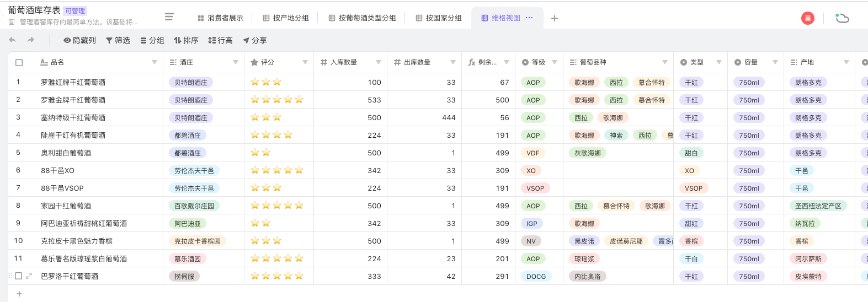Open the view list menu icon

coord(169,17)
